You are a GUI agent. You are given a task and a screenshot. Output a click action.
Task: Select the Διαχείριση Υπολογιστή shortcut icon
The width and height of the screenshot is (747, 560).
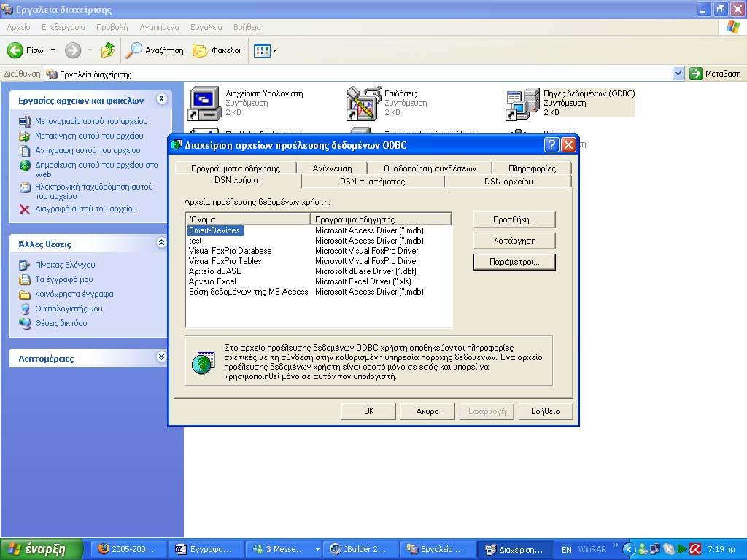(x=205, y=103)
